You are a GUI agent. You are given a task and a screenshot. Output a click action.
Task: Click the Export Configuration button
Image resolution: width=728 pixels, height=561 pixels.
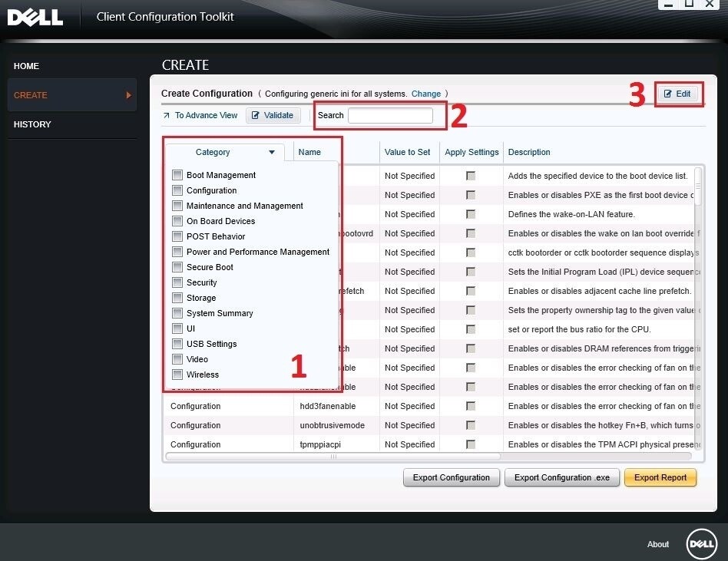(x=451, y=477)
